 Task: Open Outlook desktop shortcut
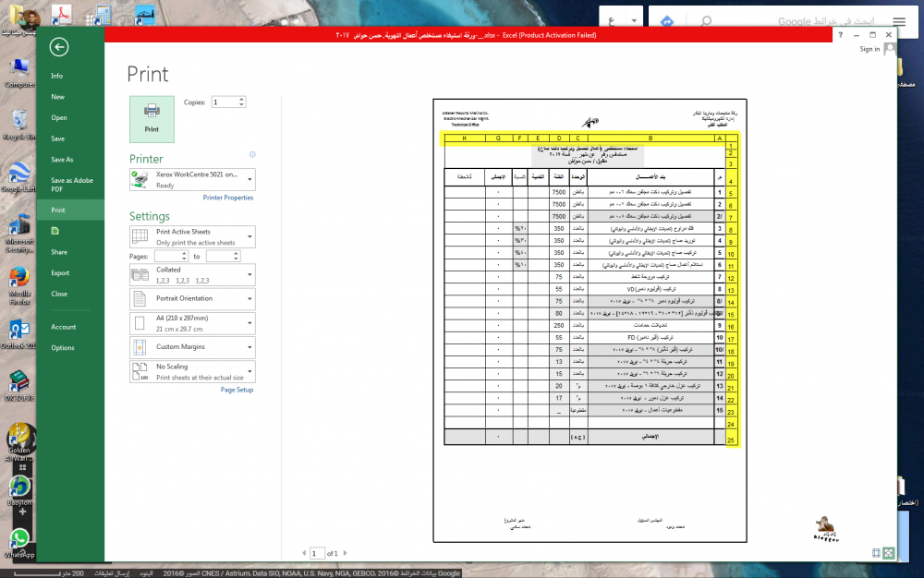19,333
